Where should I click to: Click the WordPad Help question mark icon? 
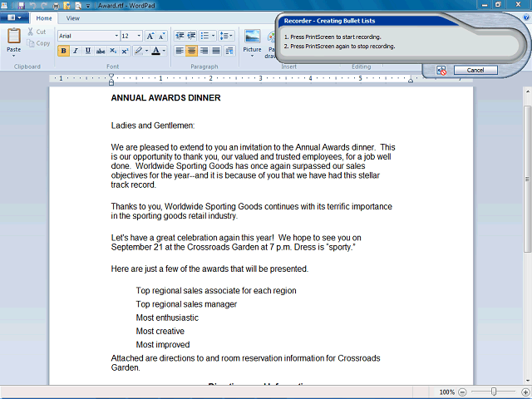click(x=526, y=17)
